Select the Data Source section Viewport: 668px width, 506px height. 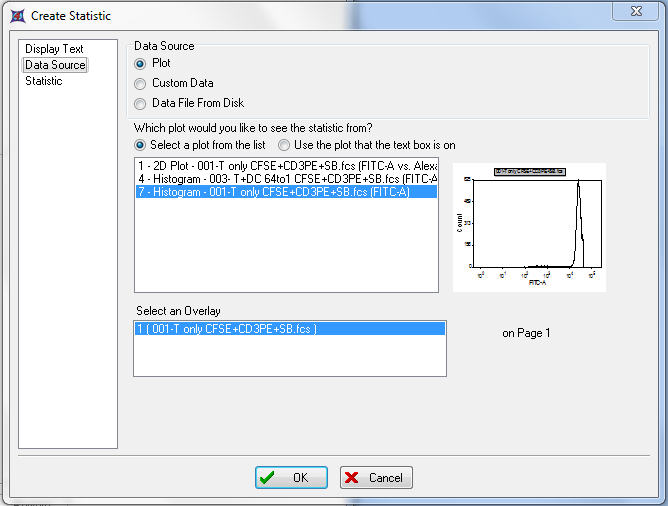click(x=55, y=65)
